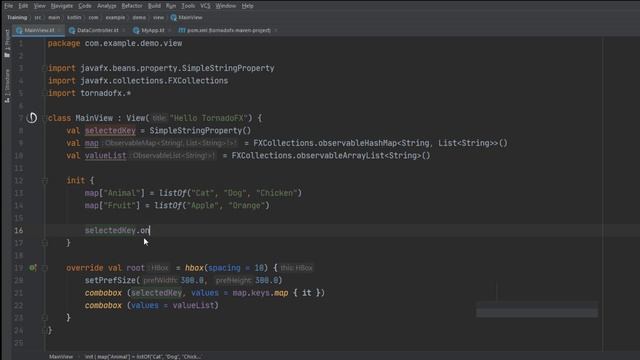Click the Kotlin file icon on MyApp.kt tab
Viewport: 640px width, 360px height.
[136, 30]
